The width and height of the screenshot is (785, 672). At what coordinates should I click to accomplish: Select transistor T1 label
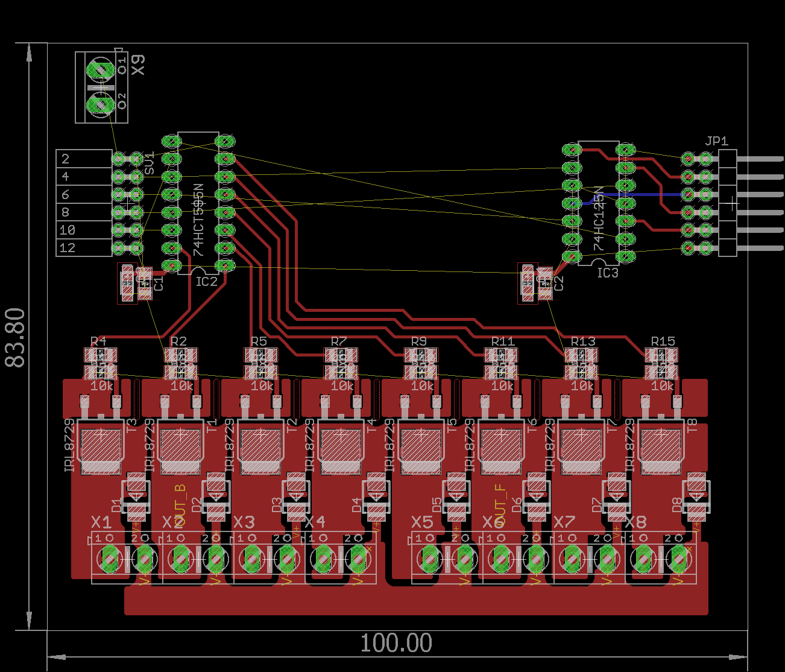pos(212,425)
